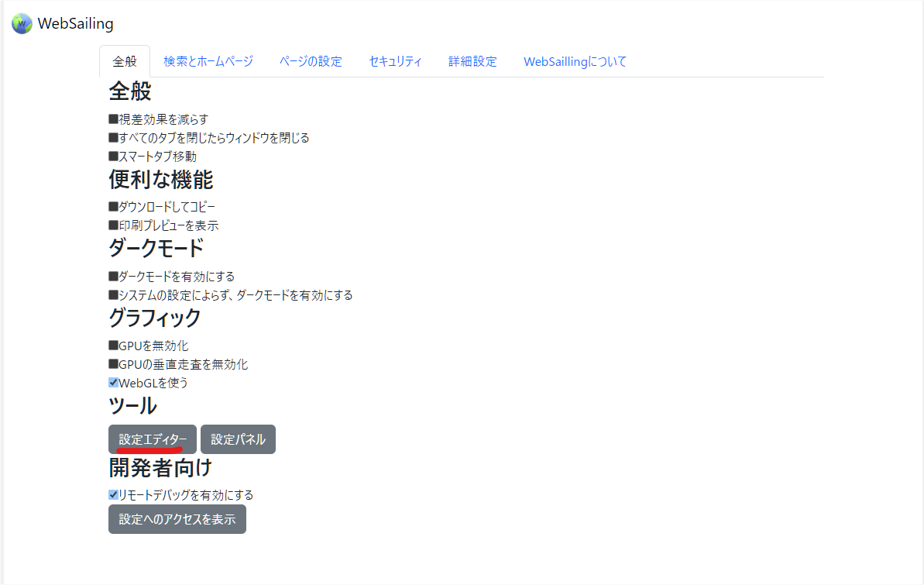Switch to the 詳細設定 tab
Image resolution: width=924 pixels, height=585 pixels.
(x=473, y=61)
